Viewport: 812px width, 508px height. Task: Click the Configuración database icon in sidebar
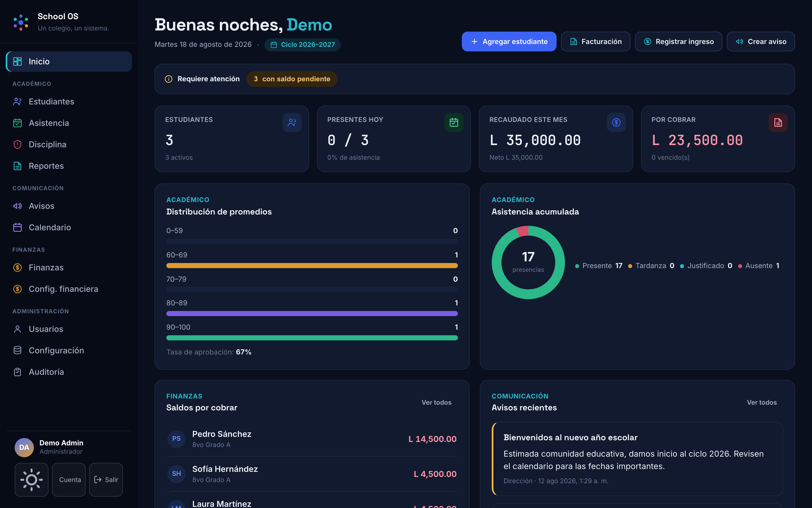(17, 351)
